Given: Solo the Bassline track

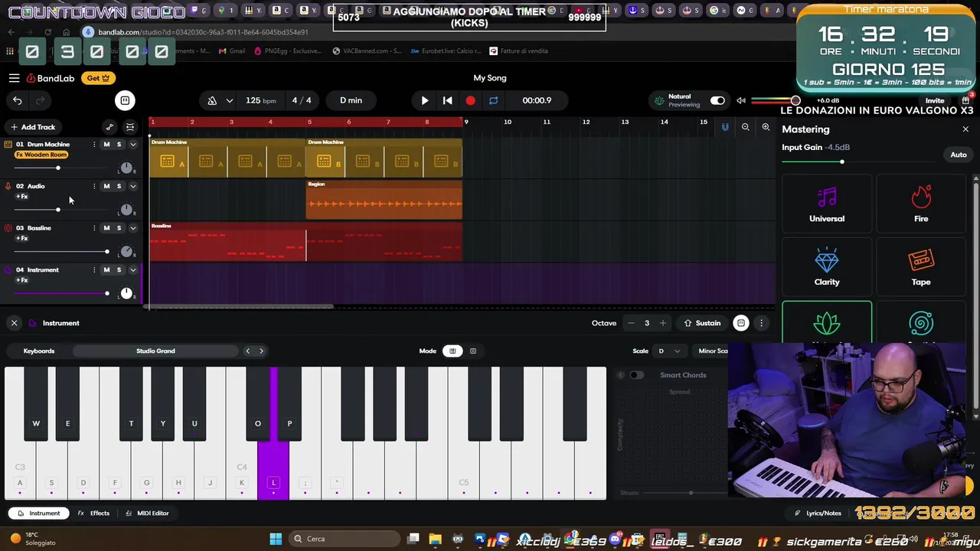Looking at the screenshot, I should (119, 228).
